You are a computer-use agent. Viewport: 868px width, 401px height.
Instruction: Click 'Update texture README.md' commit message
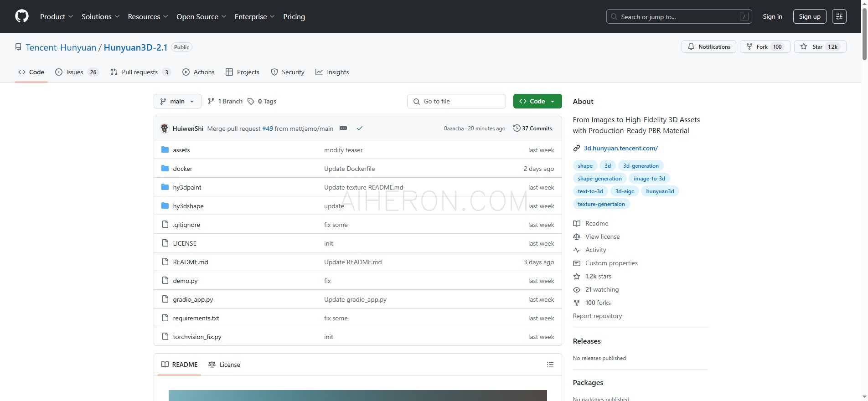tap(363, 187)
